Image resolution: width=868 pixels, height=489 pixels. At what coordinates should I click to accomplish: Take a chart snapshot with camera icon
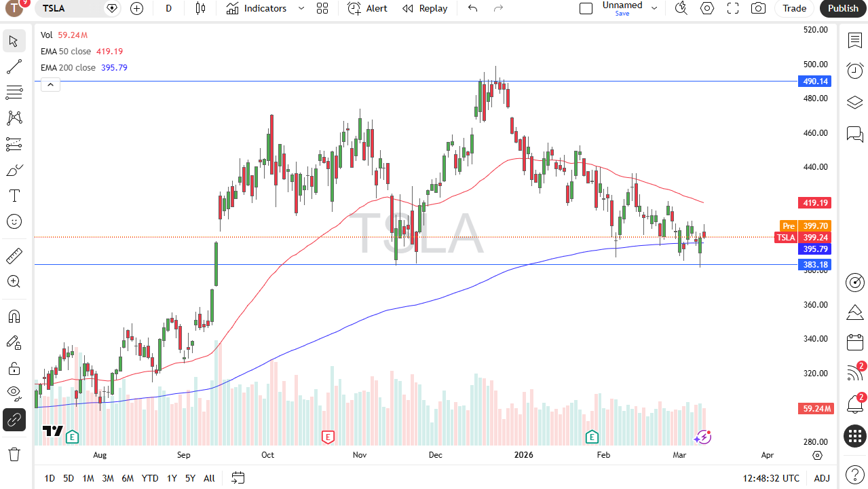758,8
